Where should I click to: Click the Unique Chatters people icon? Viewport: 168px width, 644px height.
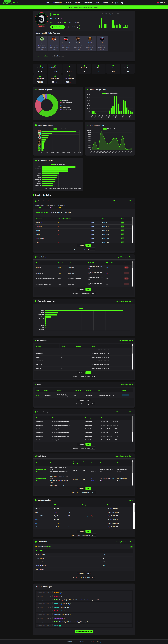(x=55, y=76)
